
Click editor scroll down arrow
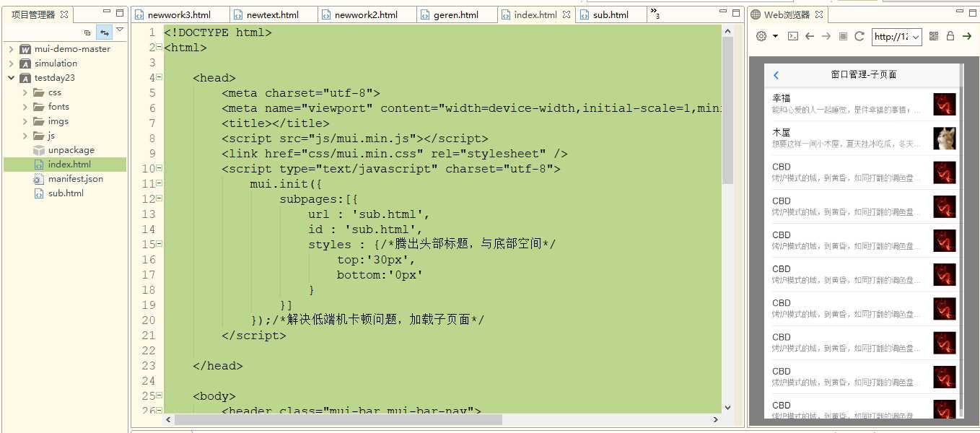point(727,408)
